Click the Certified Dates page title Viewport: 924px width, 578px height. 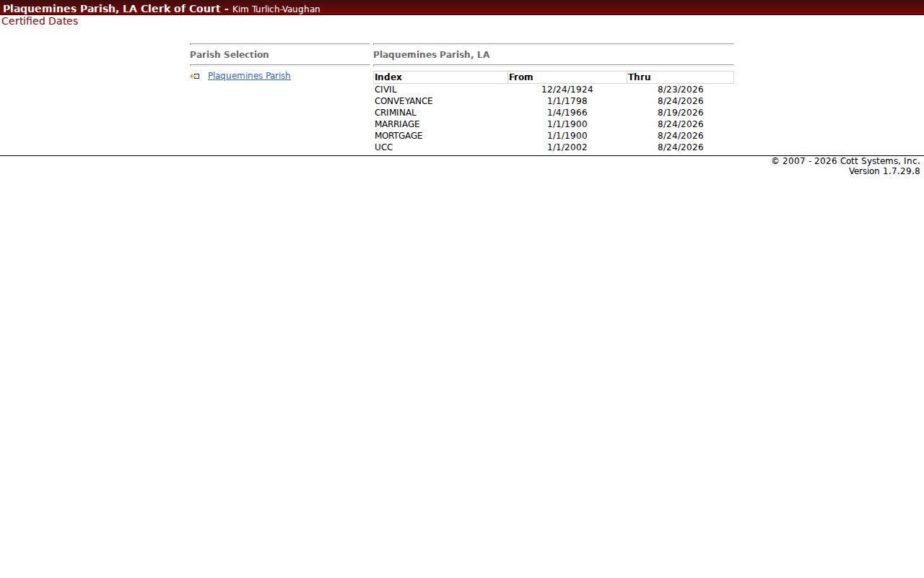[40, 21]
